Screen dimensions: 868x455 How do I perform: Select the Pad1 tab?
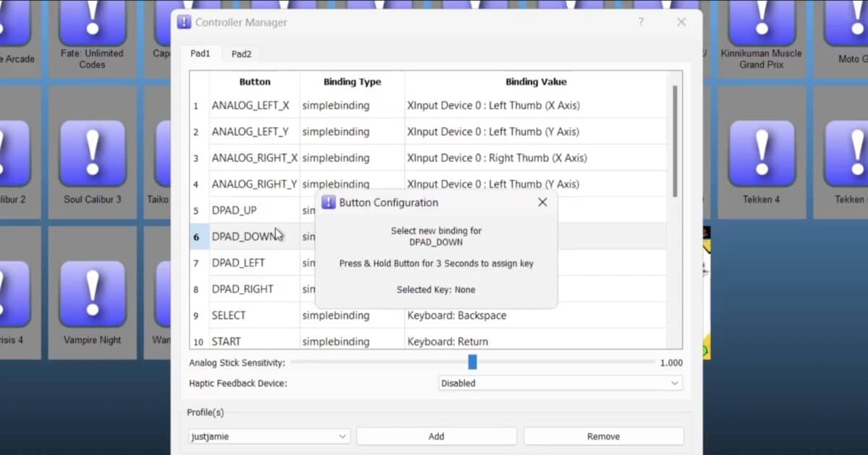pos(200,54)
